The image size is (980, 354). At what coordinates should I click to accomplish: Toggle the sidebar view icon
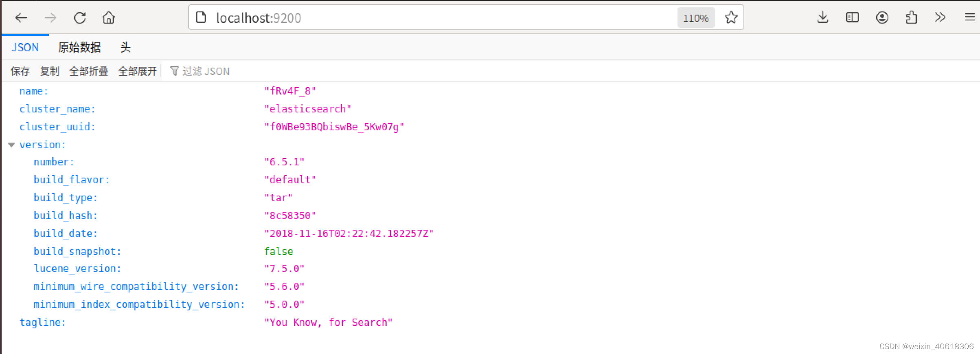click(852, 18)
